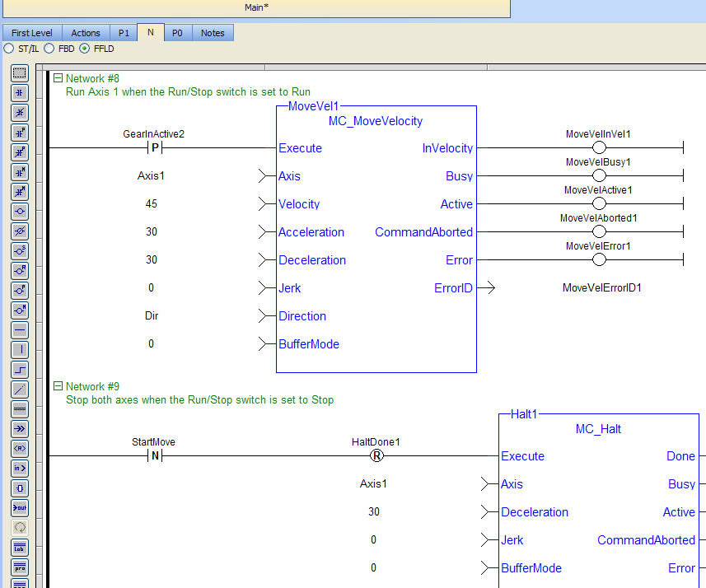Select the double horizontal line tool

point(20,409)
